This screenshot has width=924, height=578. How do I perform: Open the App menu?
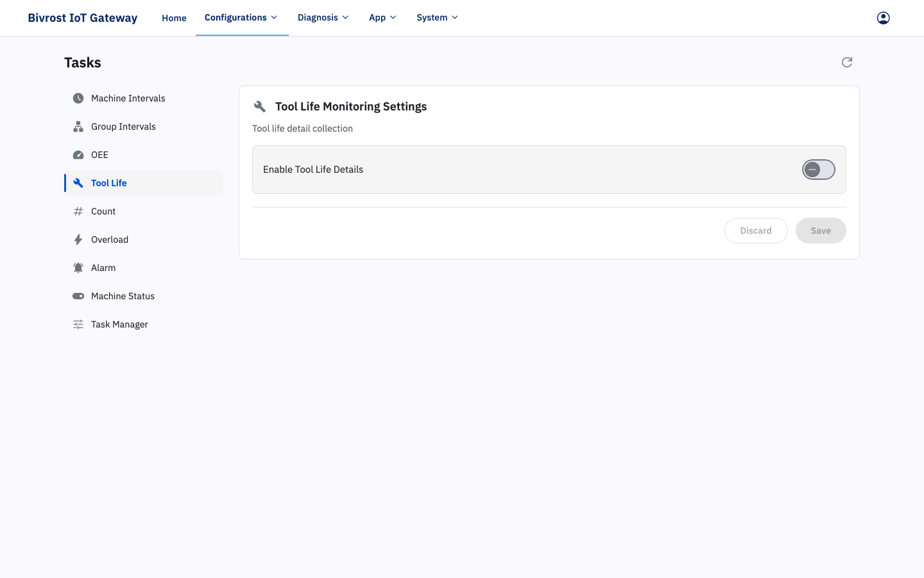pyautogui.click(x=383, y=17)
